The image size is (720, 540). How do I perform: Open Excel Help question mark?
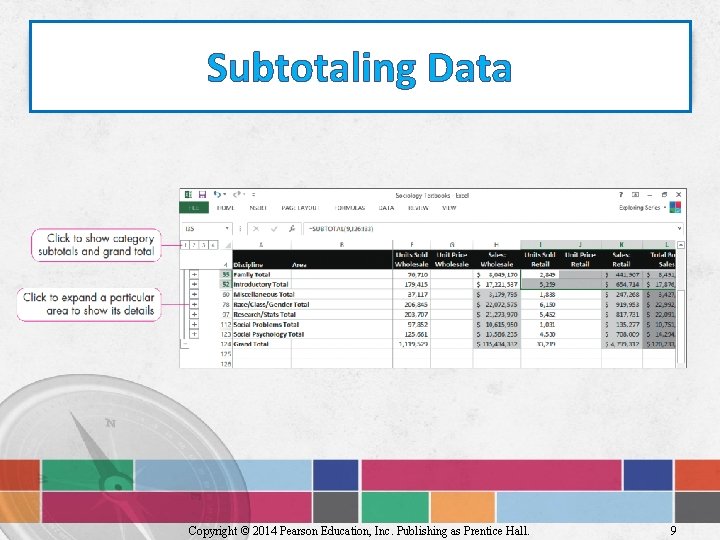[621, 195]
